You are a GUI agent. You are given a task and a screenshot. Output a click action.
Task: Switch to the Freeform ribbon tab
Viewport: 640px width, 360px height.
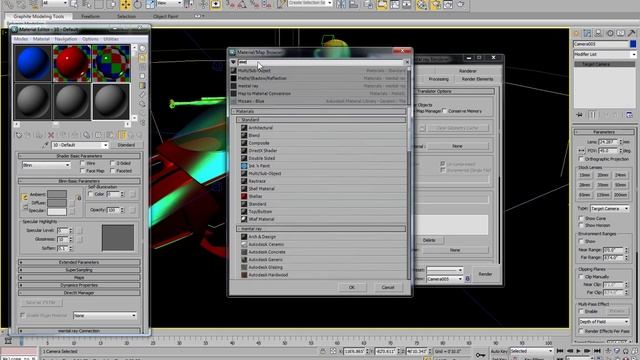point(90,16)
